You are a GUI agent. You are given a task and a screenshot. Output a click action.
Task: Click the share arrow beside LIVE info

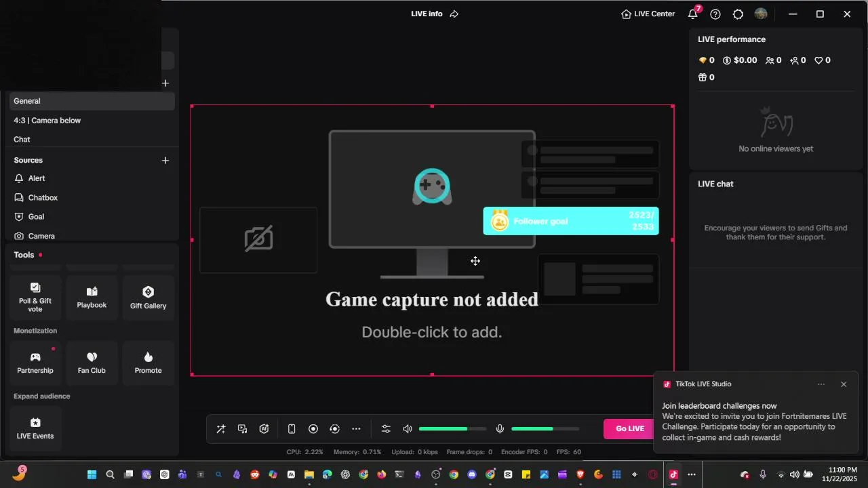click(x=454, y=14)
